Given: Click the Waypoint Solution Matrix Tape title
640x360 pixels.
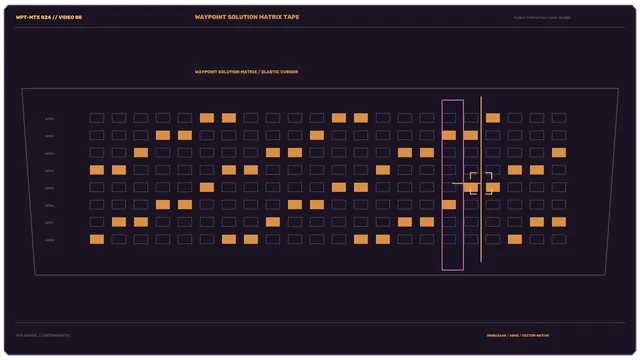Looking at the screenshot, I should (x=247, y=17).
